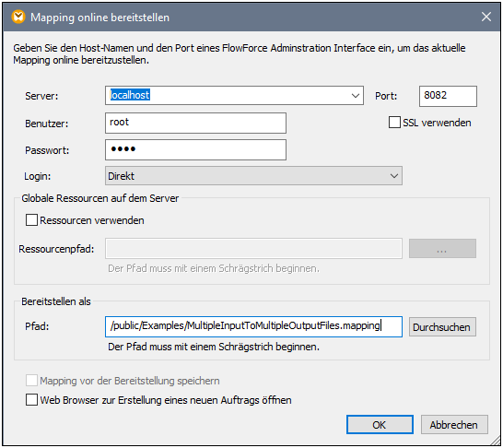Click the black Schrägstrich hint under Pfad
This screenshot has height=448, width=503.
pyautogui.click(x=214, y=347)
